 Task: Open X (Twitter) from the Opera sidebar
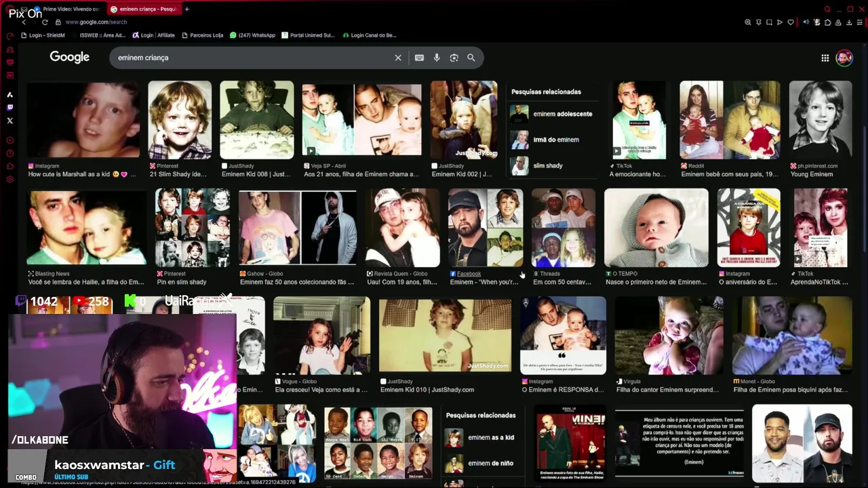click(x=9, y=121)
